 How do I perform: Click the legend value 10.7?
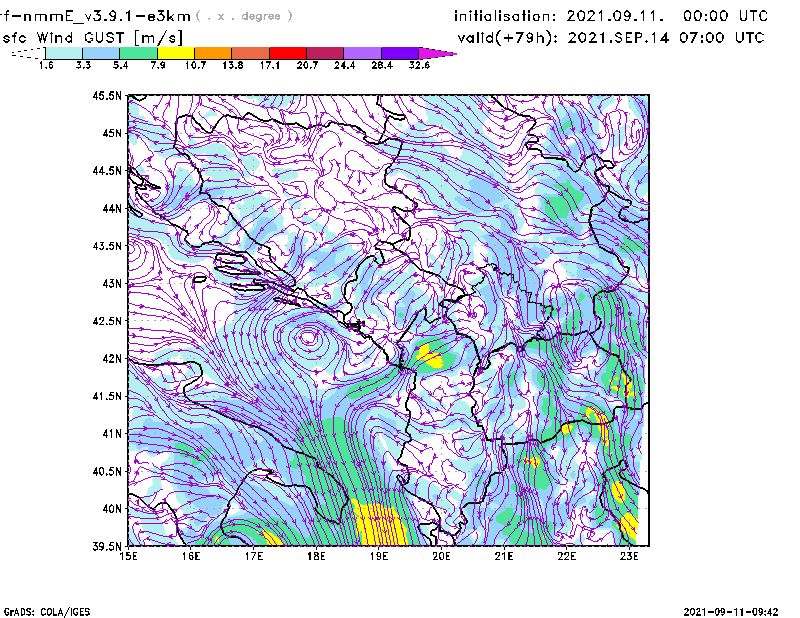pyautogui.click(x=195, y=65)
